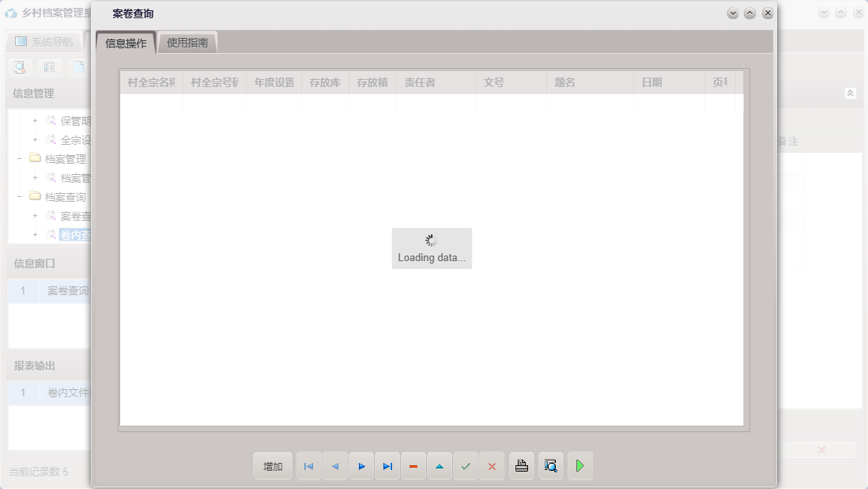Screen dimensions: 868x489
Task: Expand the 案卷查 tree node
Action: 35,216
